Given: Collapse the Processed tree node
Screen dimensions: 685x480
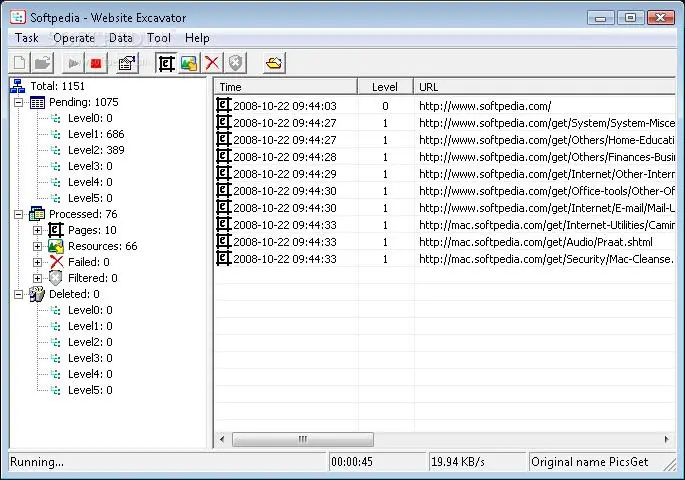Looking at the screenshot, I should (18, 214).
